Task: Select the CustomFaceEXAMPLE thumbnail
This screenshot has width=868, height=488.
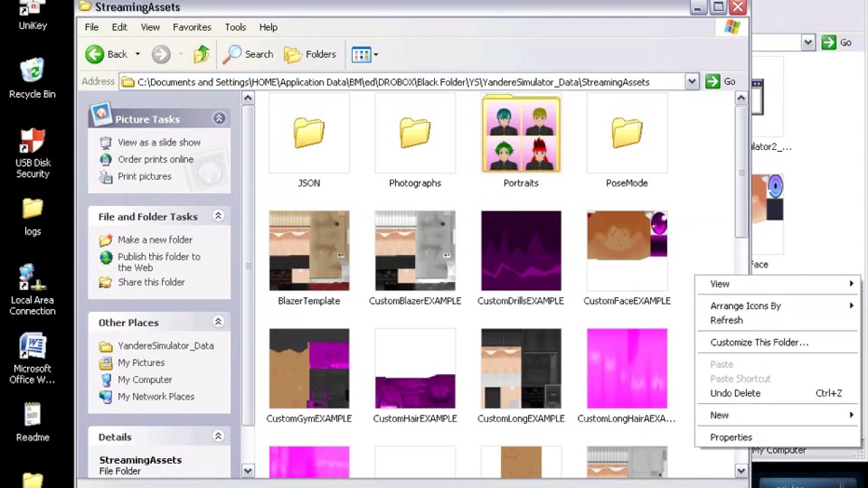Action: pyautogui.click(x=627, y=251)
